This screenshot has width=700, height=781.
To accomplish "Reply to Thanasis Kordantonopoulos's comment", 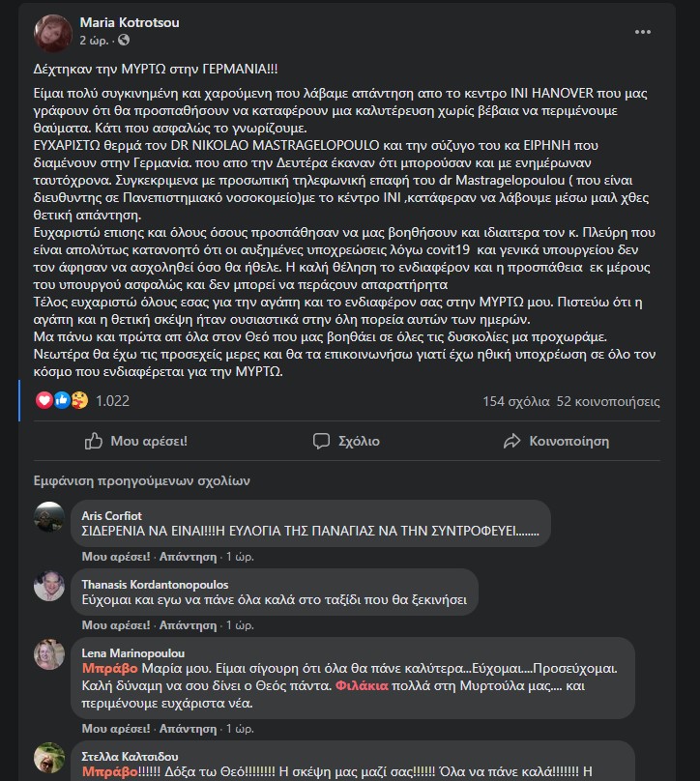I will tap(188, 625).
